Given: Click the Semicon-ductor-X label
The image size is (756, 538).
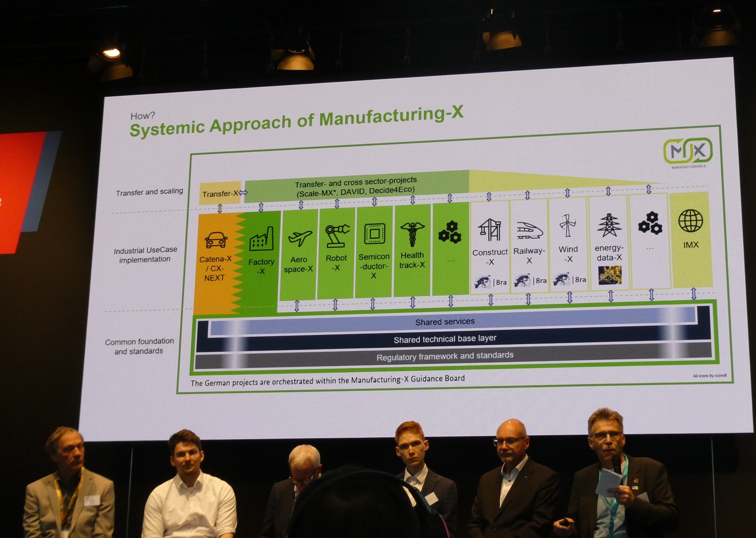Looking at the screenshot, I should [x=374, y=266].
